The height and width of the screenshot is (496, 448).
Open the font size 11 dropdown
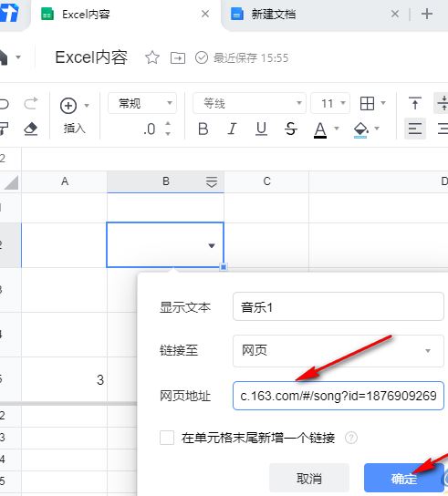[330, 103]
